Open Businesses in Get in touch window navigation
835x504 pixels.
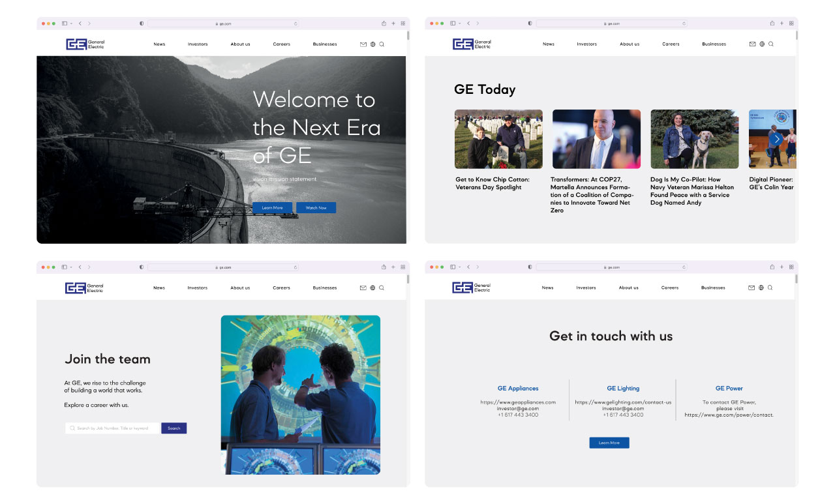713,288
